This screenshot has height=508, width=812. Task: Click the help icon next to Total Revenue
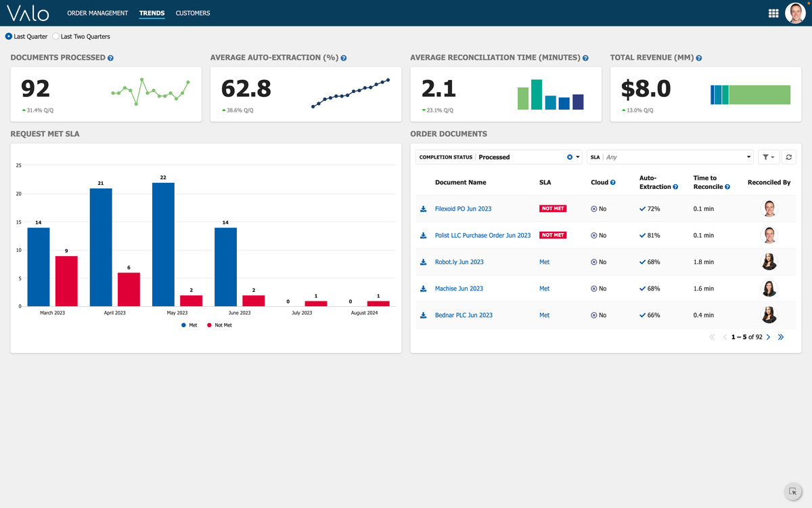click(x=699, y=58)
